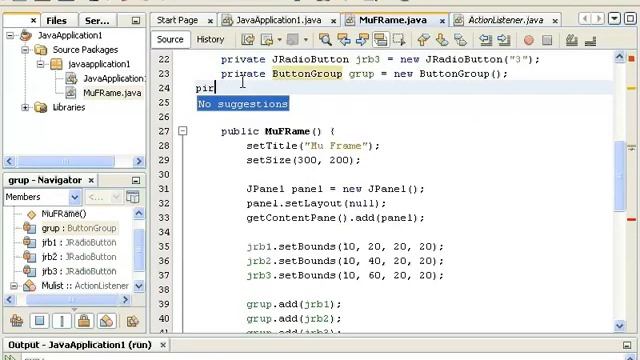640x360 pixels.
Task: Open dropdown arrow next to greyed Forward icon
Action: coord(306,40)
